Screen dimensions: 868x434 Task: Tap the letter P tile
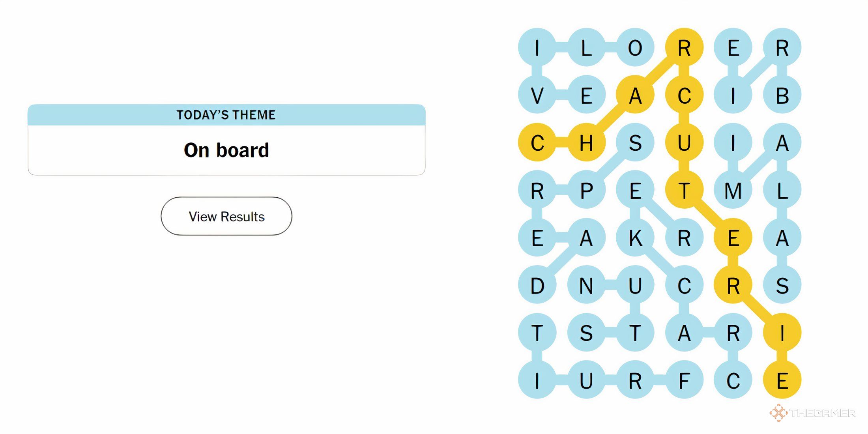pyautogui.click(x=586, y=190)
